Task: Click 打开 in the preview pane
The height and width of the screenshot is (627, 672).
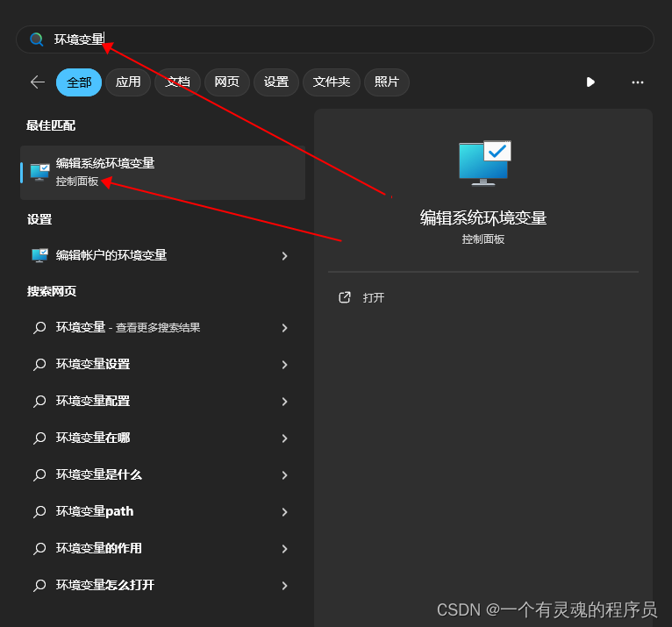Action: (x=374, y=298)
